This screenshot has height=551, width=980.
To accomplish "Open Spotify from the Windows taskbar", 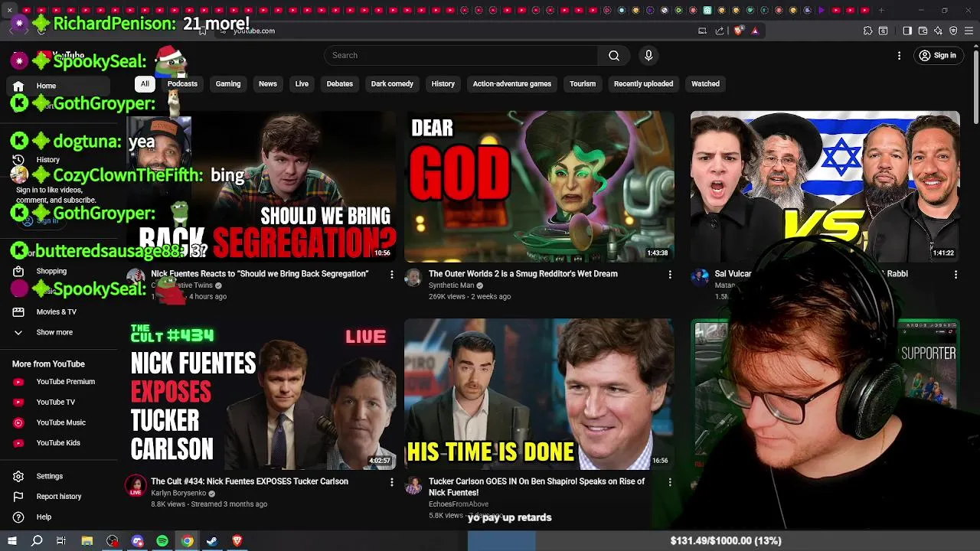I will click(x=162, y=541).
